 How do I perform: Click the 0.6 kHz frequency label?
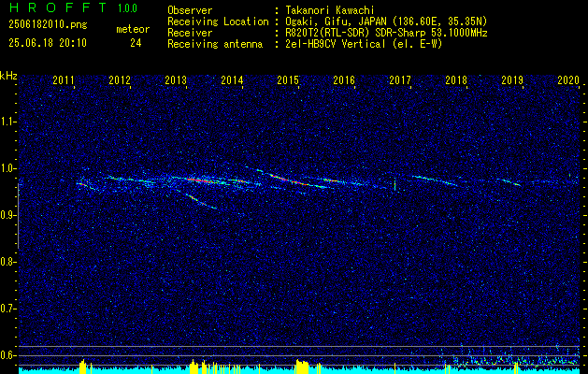point(7,355)
